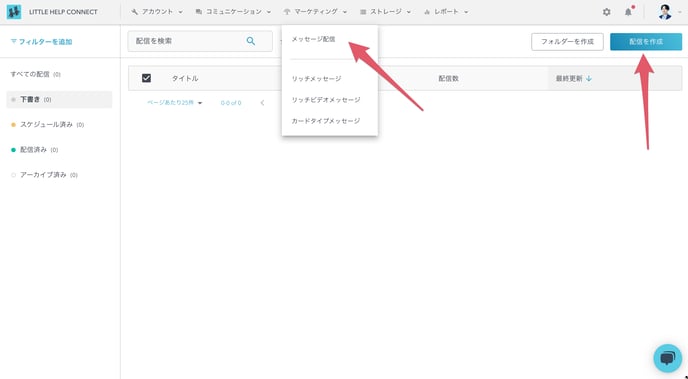
Task: Toggle the select-all checkbox in table header
Action: click(x=147, y=78)
